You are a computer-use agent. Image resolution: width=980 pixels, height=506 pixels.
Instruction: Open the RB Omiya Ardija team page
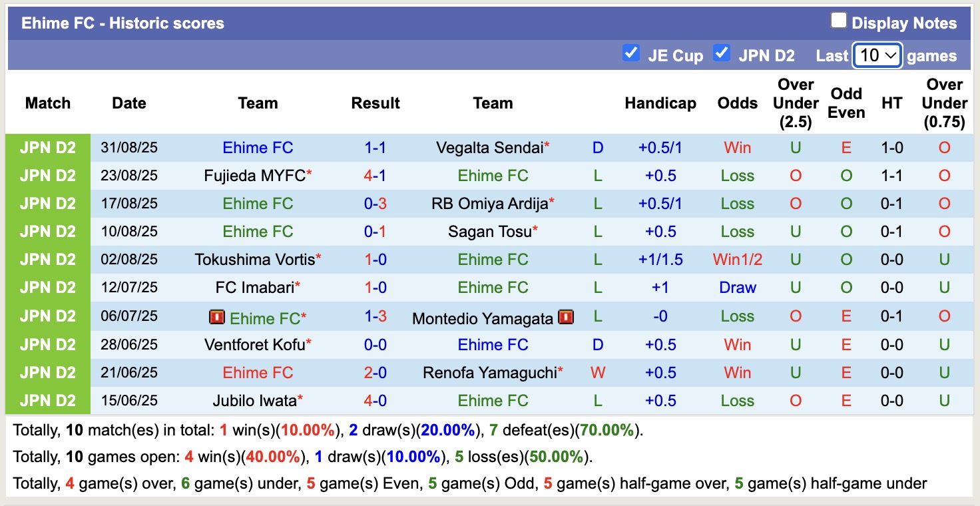click(x=489, y=204)
